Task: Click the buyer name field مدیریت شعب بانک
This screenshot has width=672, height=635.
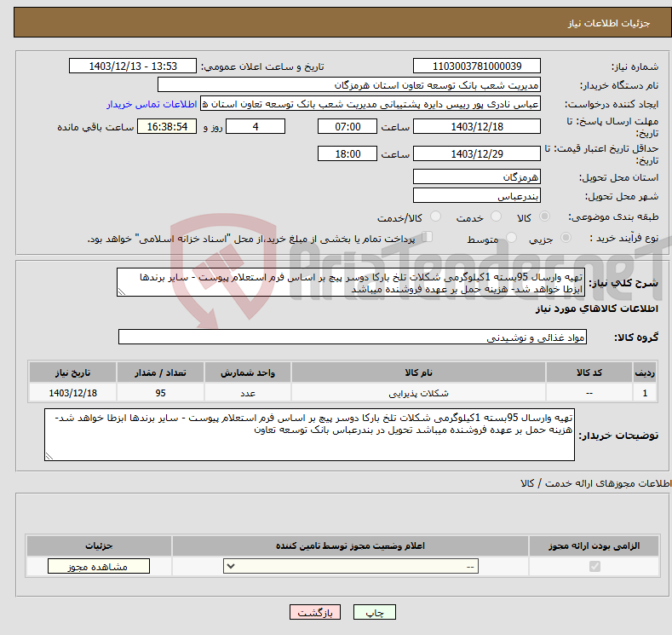Action: [349, 85]
